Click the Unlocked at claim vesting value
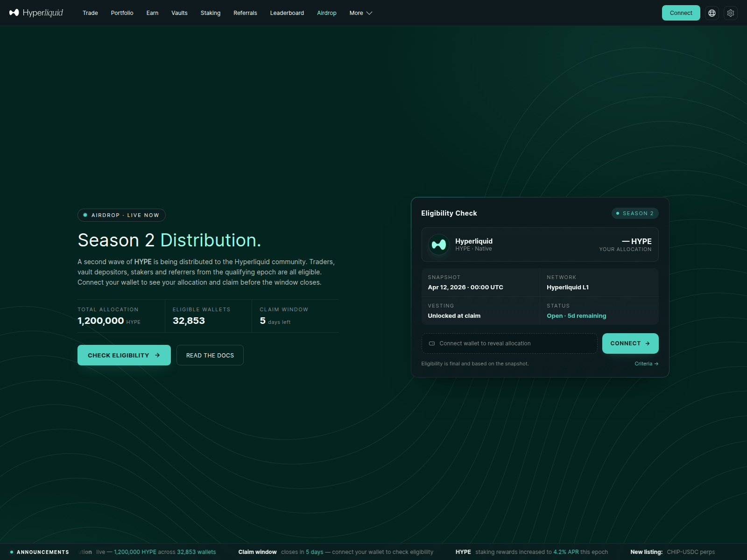The width and height of the screenshot is (747, 560). tap(454, 316)
